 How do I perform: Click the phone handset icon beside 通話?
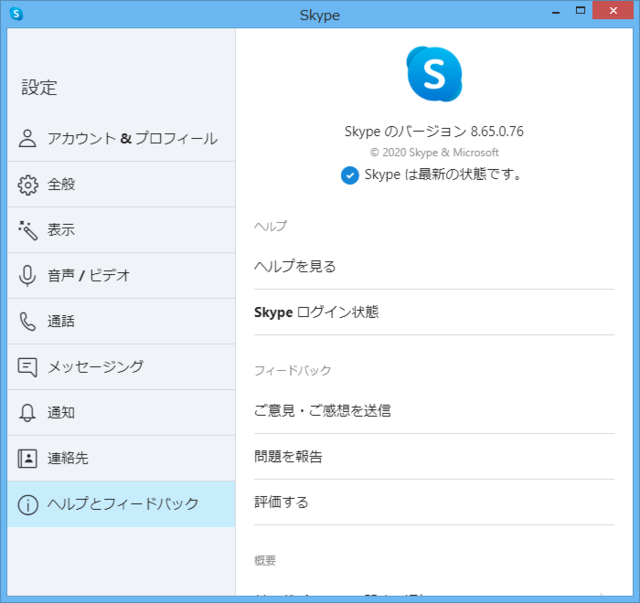click(28, 322)
